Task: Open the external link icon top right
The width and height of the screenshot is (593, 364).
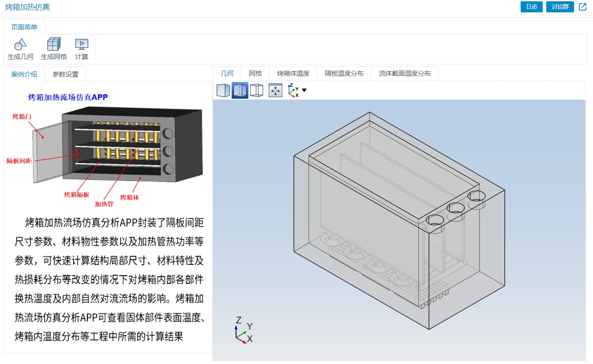Action: [x=583, y=7]
